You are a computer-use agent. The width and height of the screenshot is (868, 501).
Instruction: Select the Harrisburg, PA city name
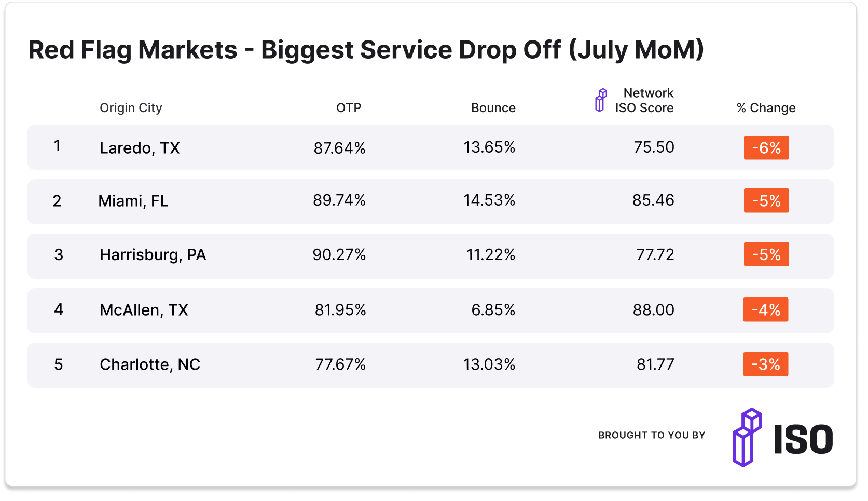pos(153,255)
